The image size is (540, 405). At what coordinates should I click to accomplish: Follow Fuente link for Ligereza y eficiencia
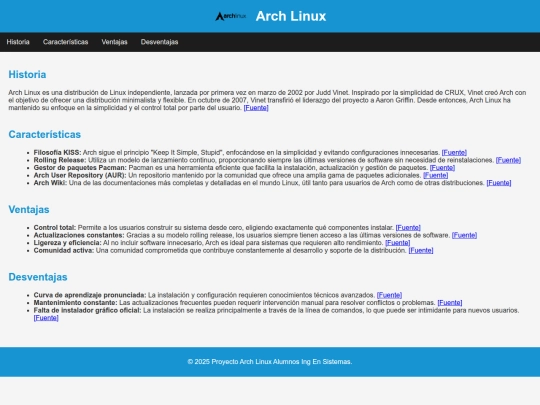(397, 243)
